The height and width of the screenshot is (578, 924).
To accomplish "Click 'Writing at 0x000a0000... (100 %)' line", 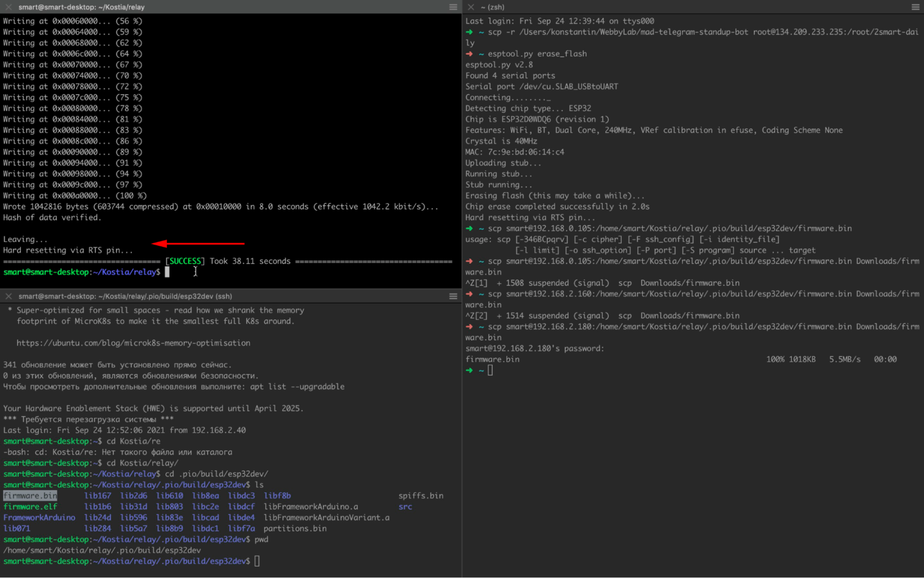I will tap(75, 195).
